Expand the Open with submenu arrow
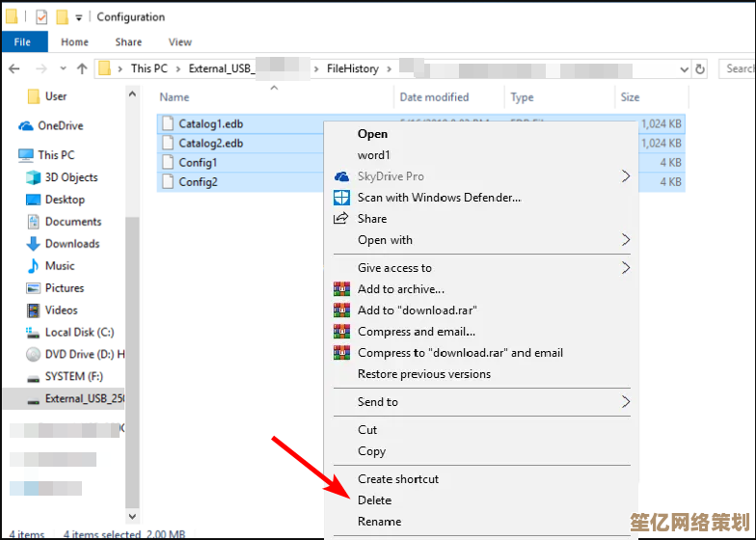756x540 pixels. [626, 240]
